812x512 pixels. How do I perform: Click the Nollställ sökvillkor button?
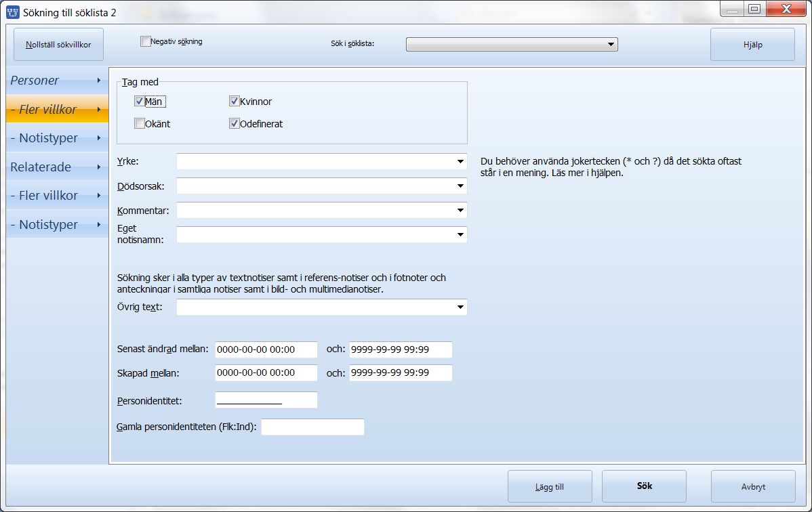[x=58, y=45]
